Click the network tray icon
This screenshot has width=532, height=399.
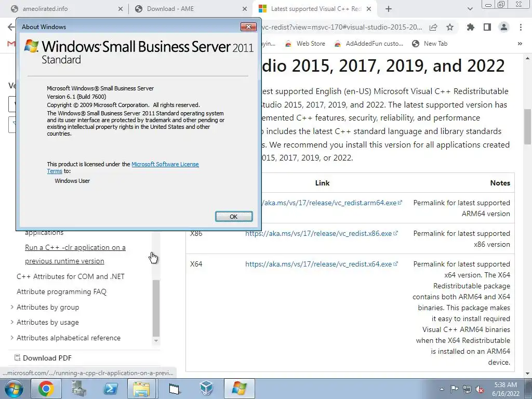click(x=467, y=389)
